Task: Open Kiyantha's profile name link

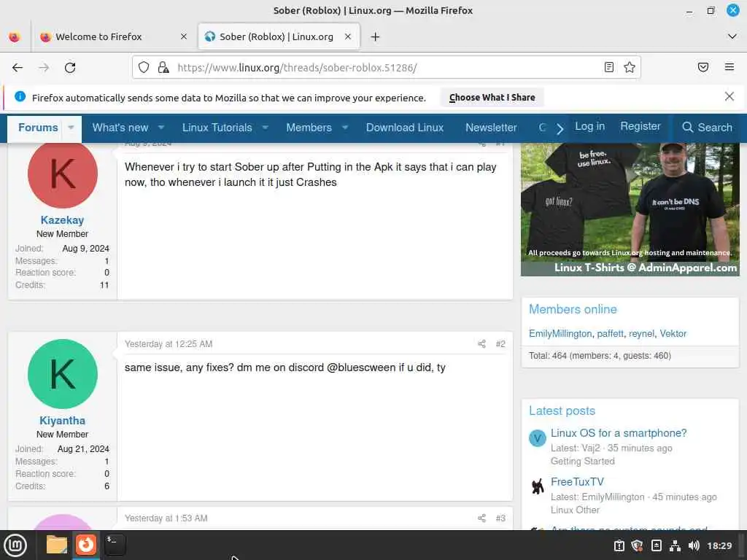Action: pos(63,421)
